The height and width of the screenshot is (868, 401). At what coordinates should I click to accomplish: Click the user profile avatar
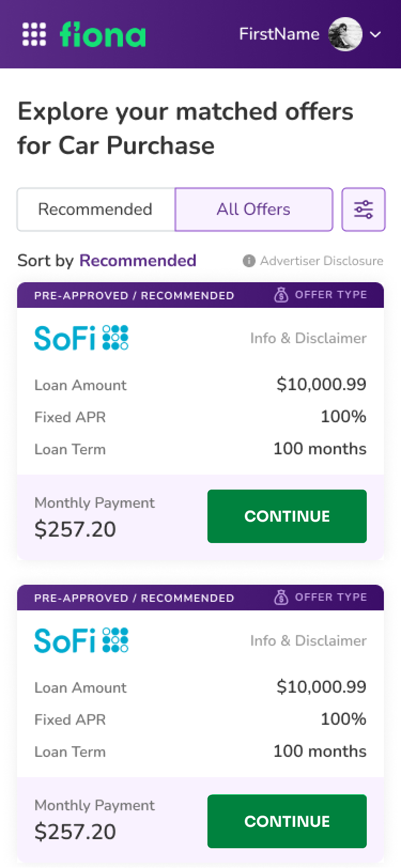click(x=345, y=34)
